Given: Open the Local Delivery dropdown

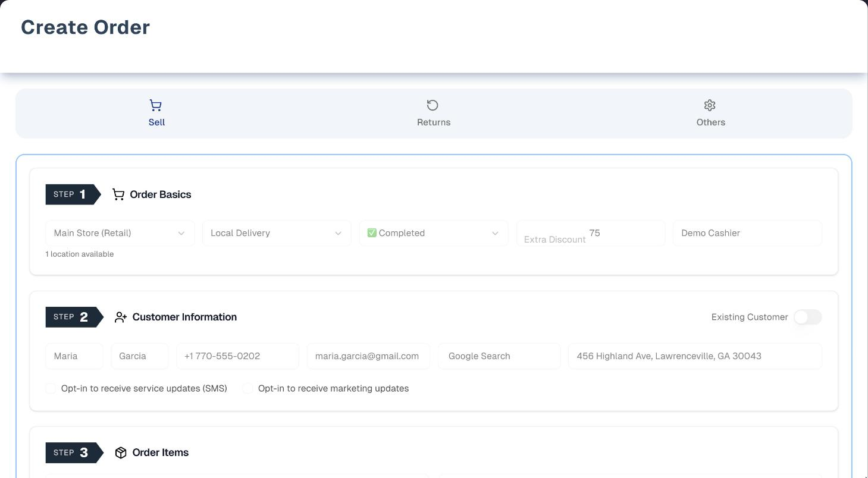Looking at the screenshot, I should tap(277, 233).
